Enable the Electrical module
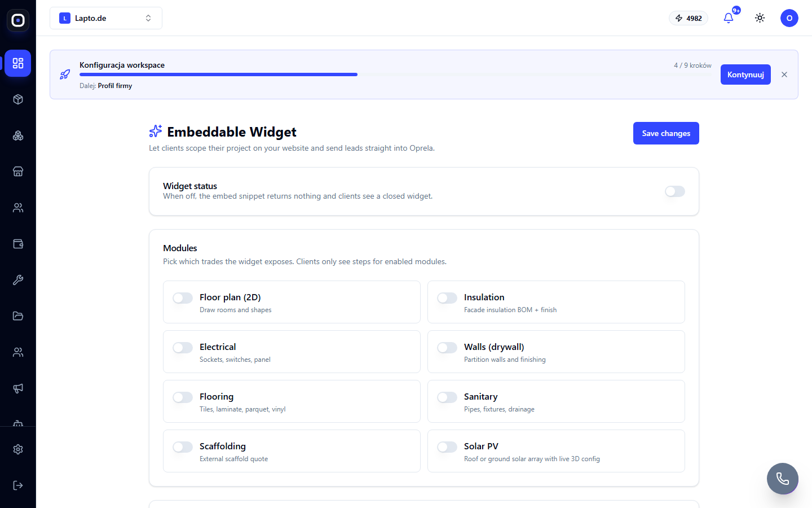The height and width of the screenshot is (508, 812). tap(183, 348)
